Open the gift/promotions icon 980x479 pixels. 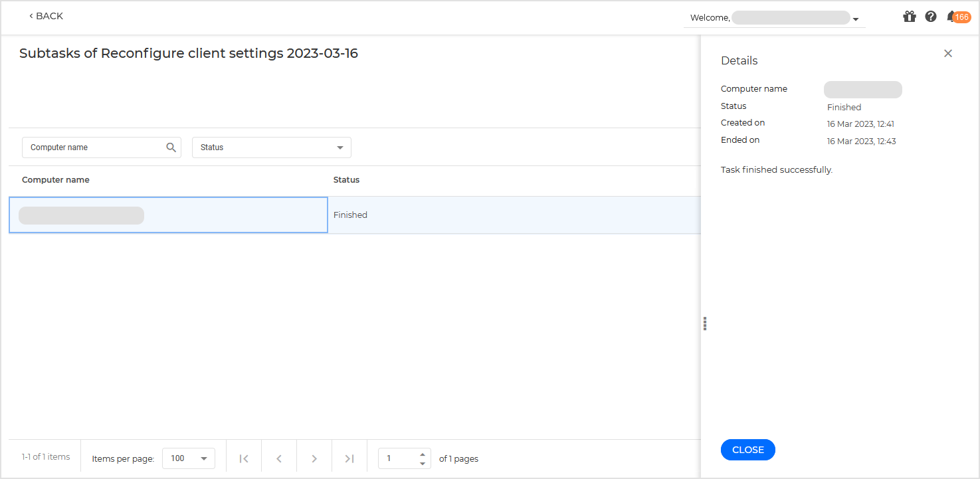(x=909, y=16)
